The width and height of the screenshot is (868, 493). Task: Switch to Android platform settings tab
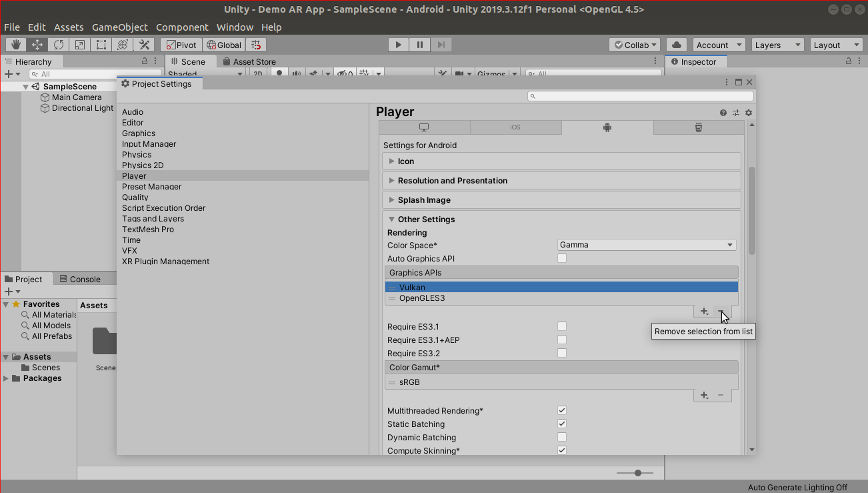pyautogui.click(x=607, y=127)
